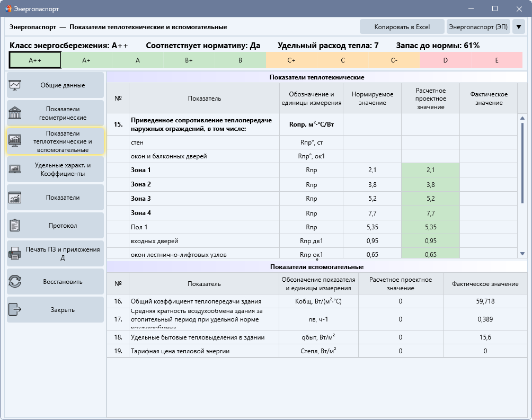Screen dimensions: 532x420
Task: Click the Копировать в Excel button
Action: coord(402,27)
